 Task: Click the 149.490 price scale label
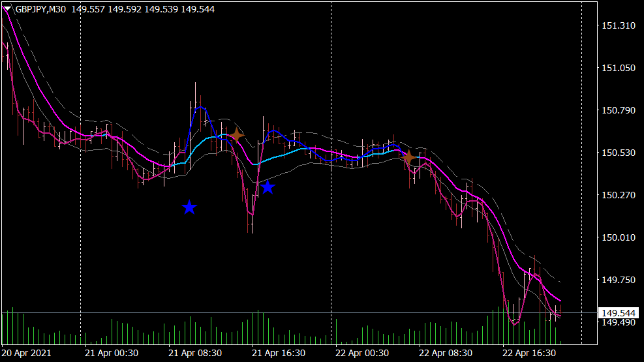618,323
